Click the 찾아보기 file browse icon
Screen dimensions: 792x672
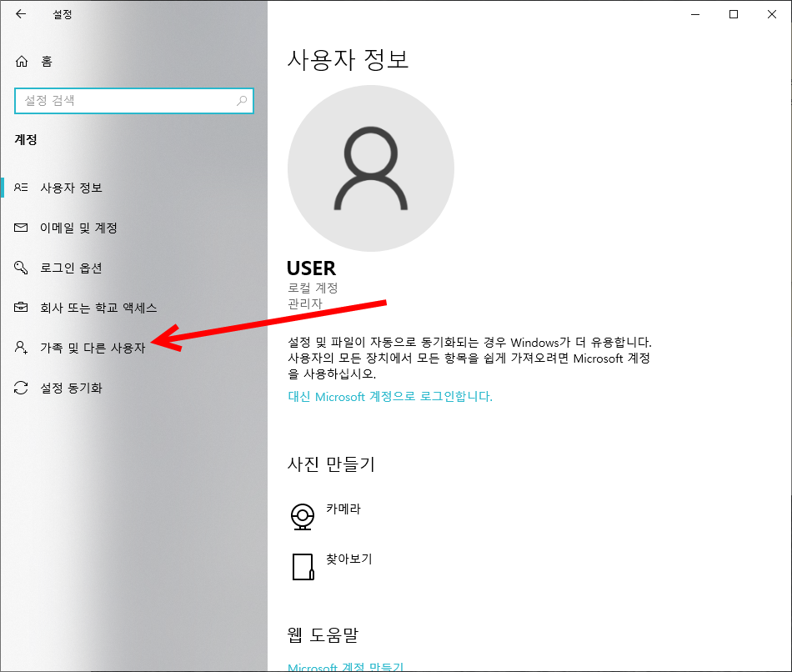click(x=303, y=566)
